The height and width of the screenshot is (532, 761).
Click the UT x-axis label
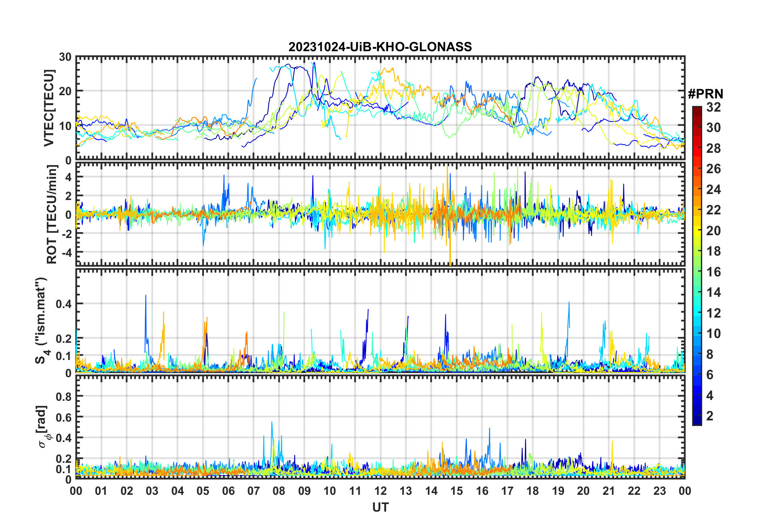point(380,508)
